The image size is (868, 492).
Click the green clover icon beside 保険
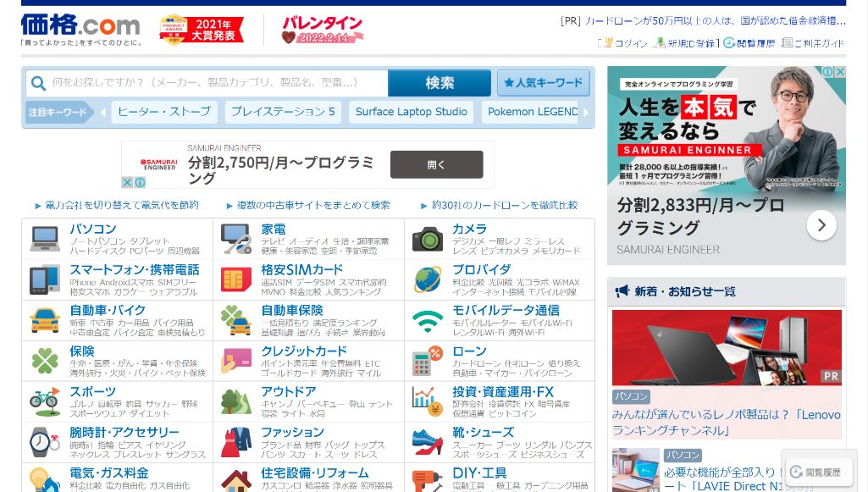(x=45, y=361)
